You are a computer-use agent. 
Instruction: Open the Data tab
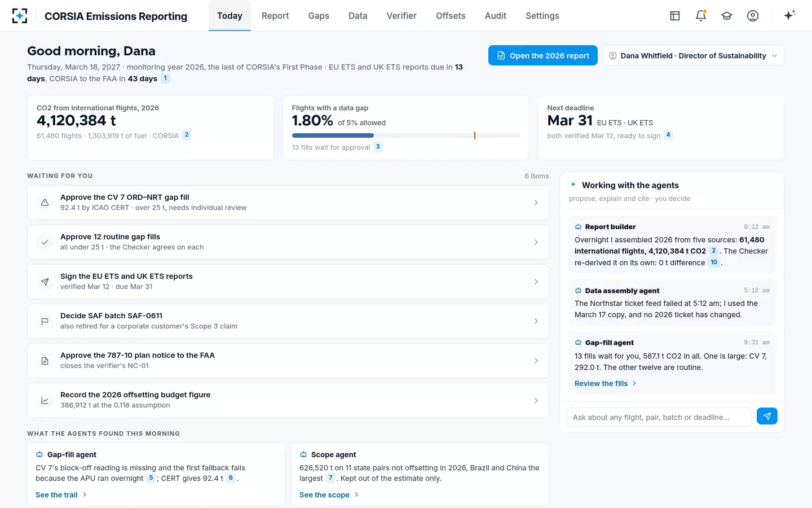[x=358, y=16]
